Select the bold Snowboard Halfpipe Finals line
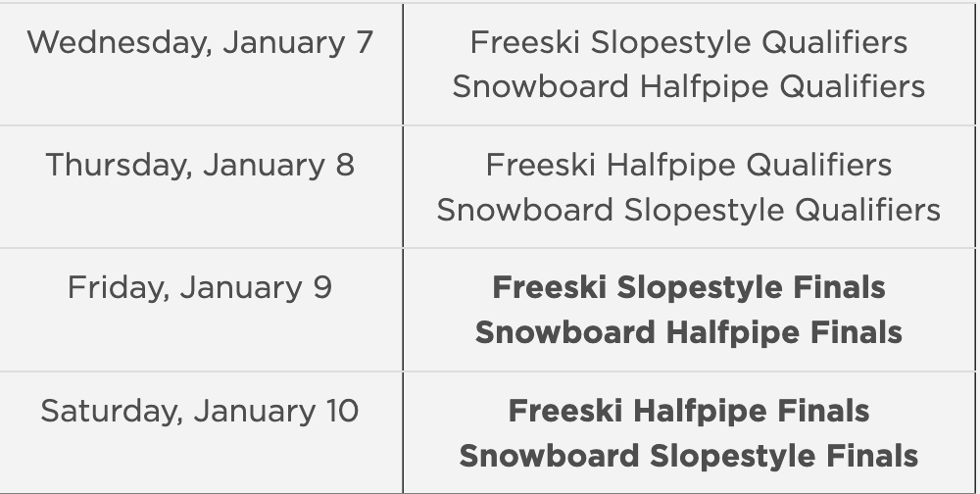 point(688,332)
